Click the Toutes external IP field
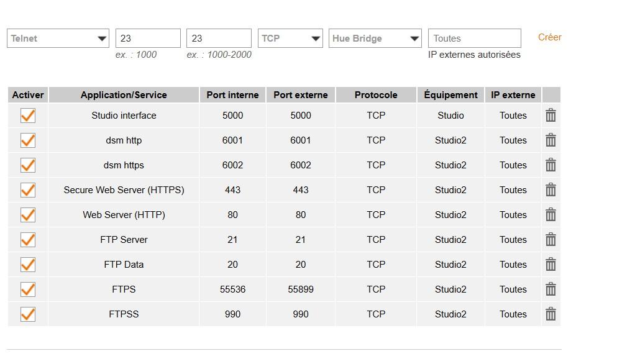 coord(474,39)
